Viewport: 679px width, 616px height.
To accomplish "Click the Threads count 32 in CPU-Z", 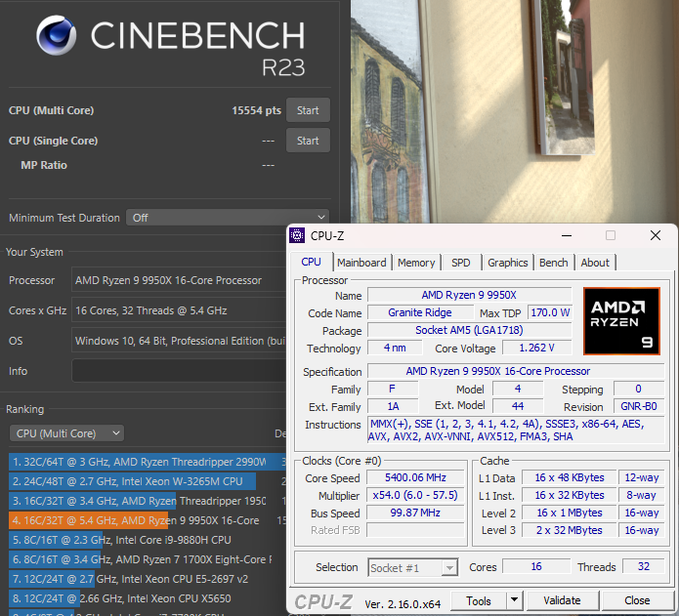I will (644, 566).
